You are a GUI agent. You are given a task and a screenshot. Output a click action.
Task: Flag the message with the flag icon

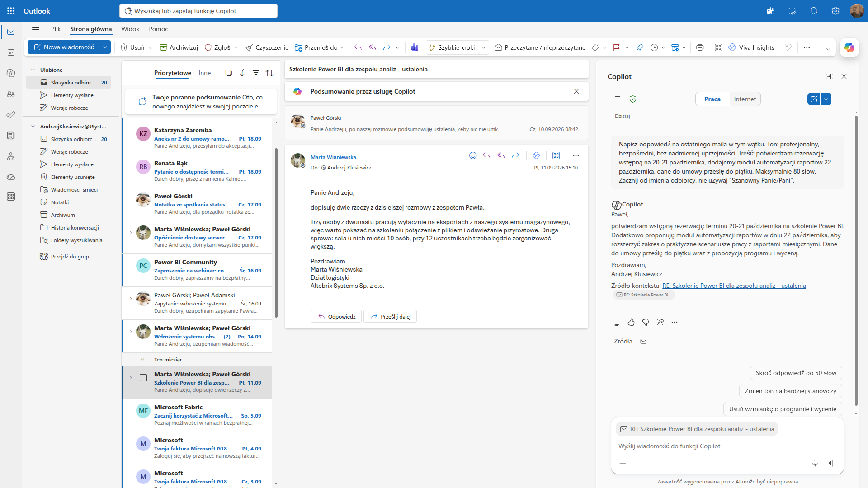tap(616, 47)
